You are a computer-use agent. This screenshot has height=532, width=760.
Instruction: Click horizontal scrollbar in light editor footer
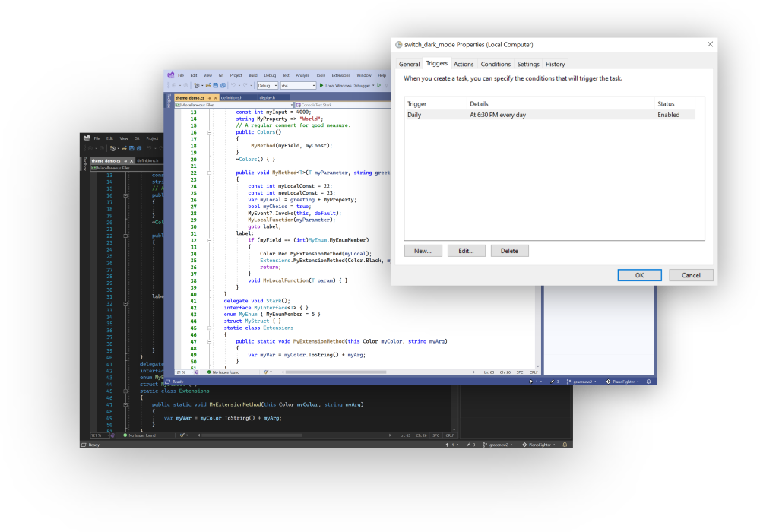(x=335, y=372)
